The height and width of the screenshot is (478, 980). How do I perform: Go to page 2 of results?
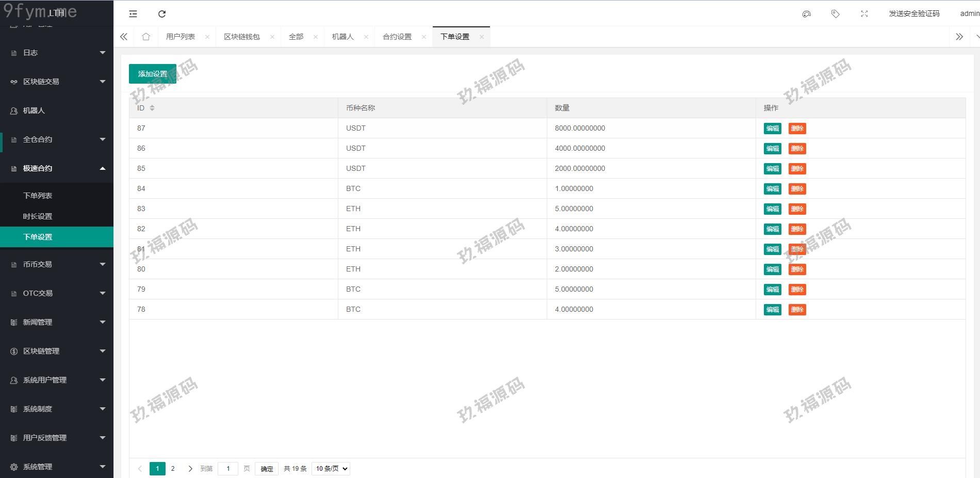[173, 469]
